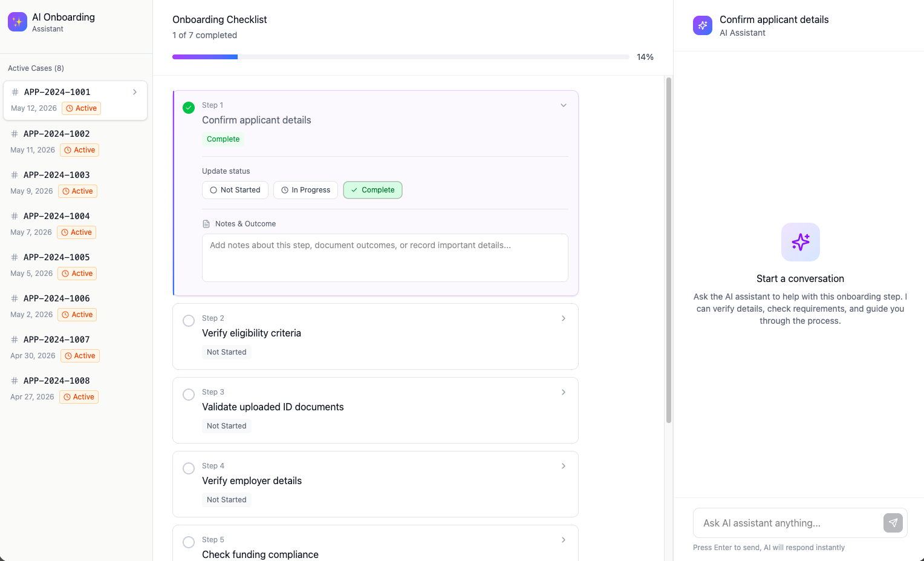Screen dimensions: 924x561
Task: Click the 'Check funding compliance' step title
Action: (260, 555)
